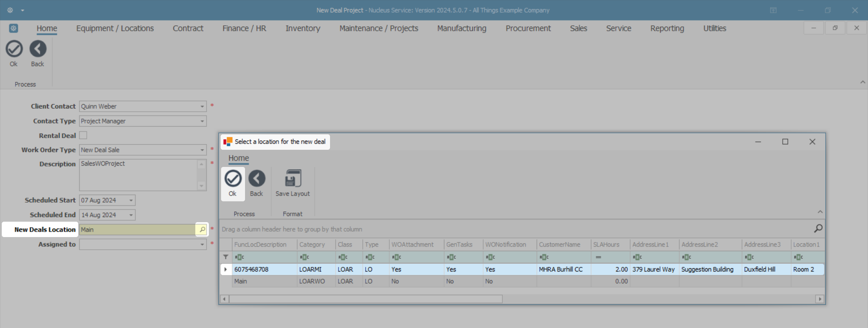Screen dimensions: 868x328
Task: Open Equipment / Locations menu tab
Action: click(x=115, y=28)
